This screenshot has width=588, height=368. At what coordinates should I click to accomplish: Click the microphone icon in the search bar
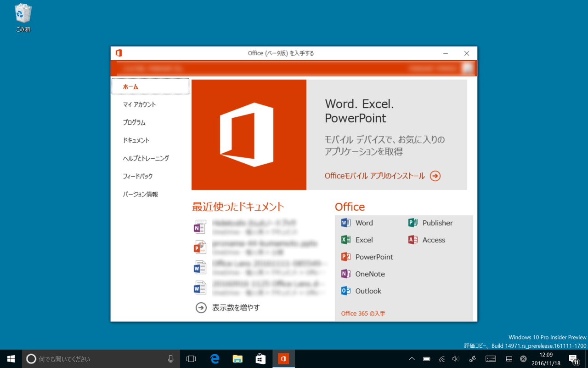(x=170, y=359)
